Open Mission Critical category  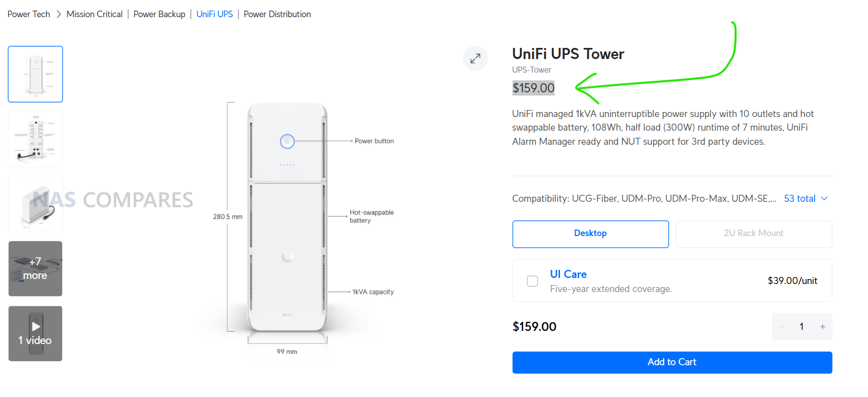coord(94,14)
